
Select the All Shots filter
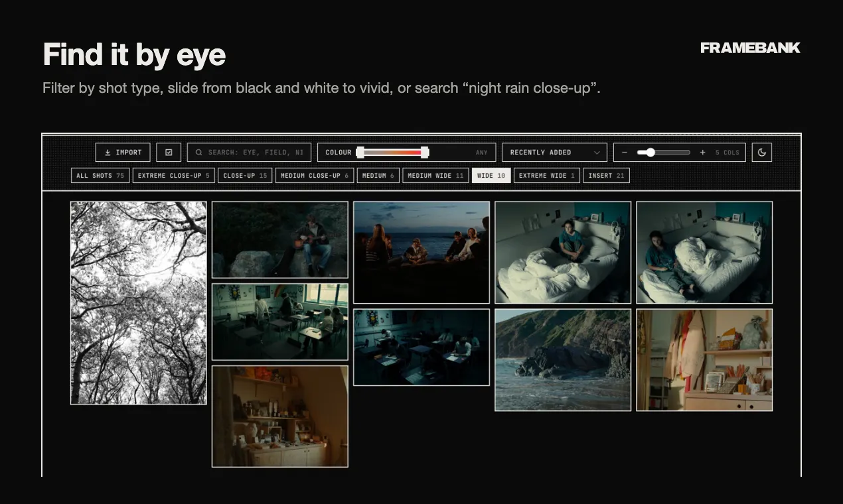[100, 176]
